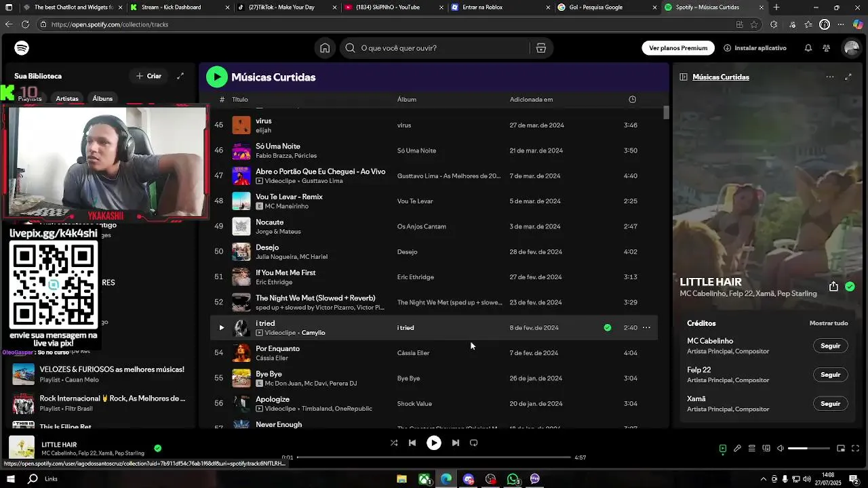Sort by Título column header

240,100
